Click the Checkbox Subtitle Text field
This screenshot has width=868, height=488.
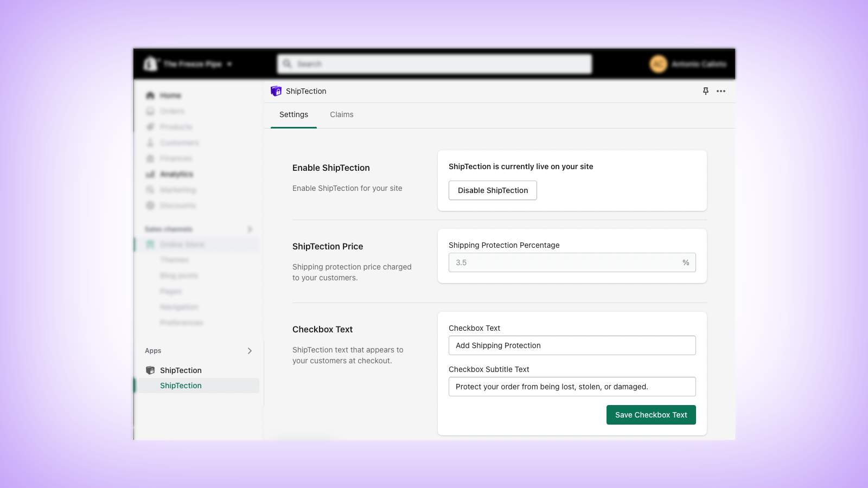[572, 386]
